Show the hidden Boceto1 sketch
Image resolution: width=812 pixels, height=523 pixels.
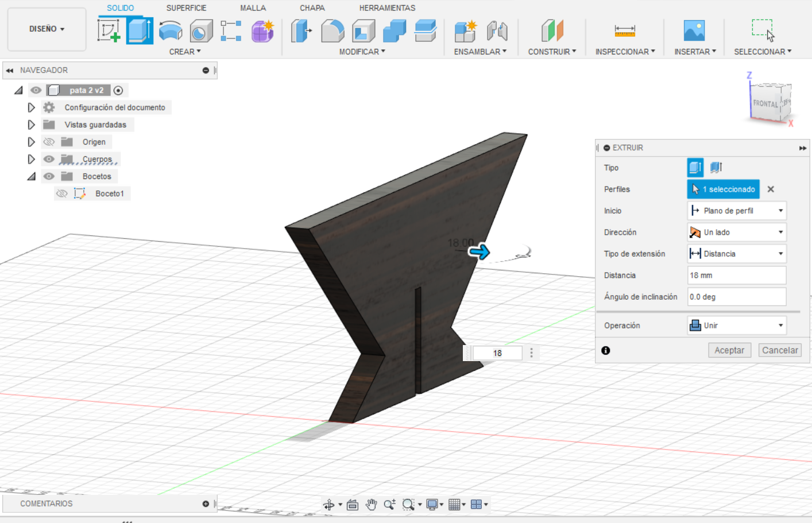[62, 193]
